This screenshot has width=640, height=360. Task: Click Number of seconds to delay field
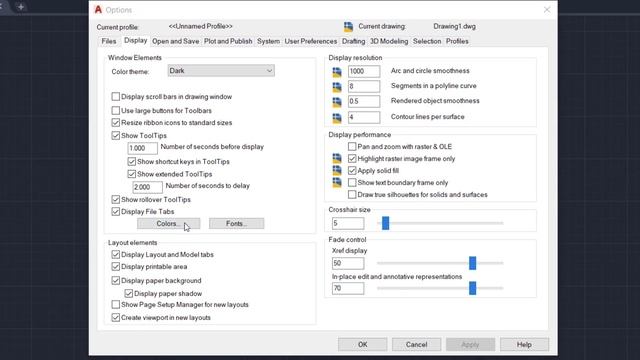pyautogui.click(x=147, y=187)
